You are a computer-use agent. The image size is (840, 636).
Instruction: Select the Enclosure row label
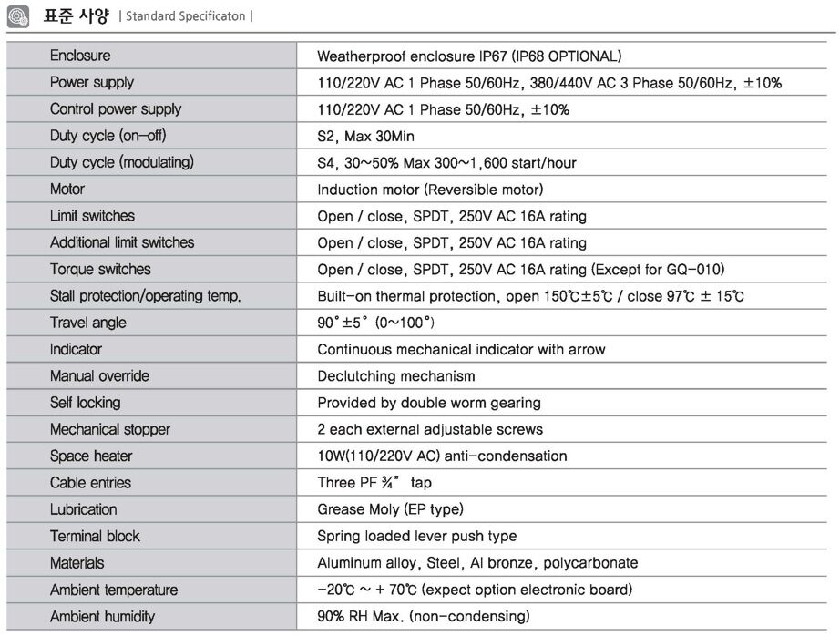tap(80, 56)
